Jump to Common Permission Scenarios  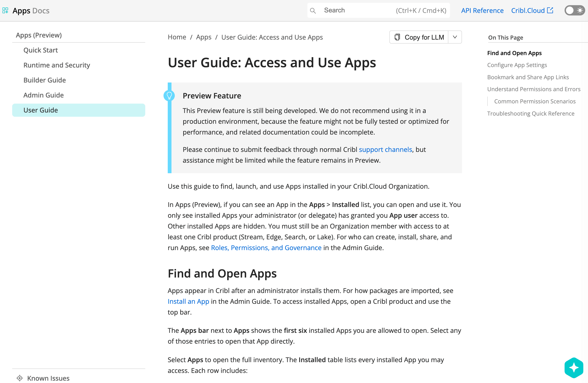click(x=535, y=101)
